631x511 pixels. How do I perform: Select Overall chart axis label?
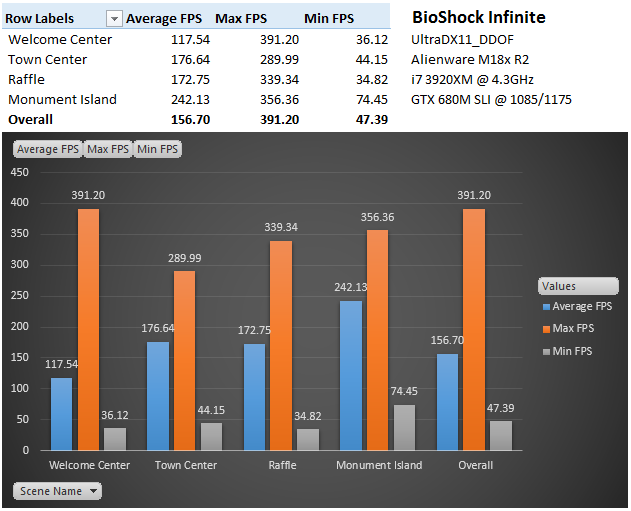click(x=475, y=465)
